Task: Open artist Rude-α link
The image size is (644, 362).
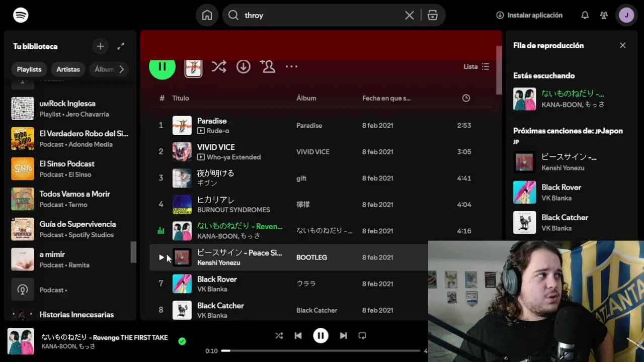Action: point(218,131)
